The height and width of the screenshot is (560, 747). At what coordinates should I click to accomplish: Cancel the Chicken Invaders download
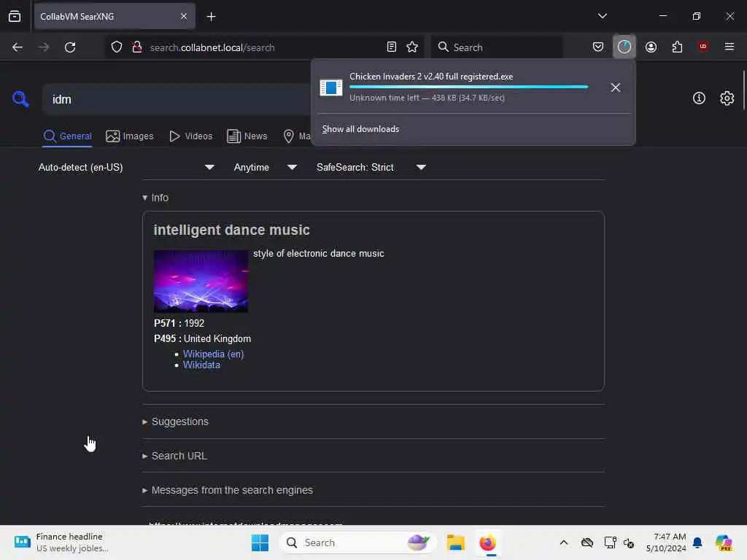click(616, 87)
